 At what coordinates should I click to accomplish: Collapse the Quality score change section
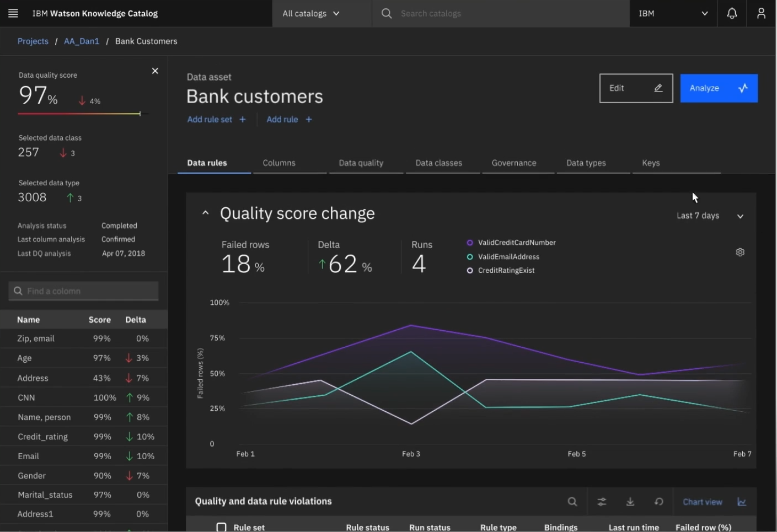pyautogui.click(x=205, y=213)
